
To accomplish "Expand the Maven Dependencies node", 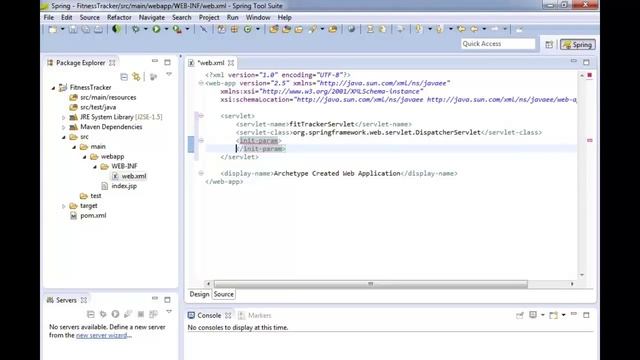I will pyautogui.click(x=64, y=127).
